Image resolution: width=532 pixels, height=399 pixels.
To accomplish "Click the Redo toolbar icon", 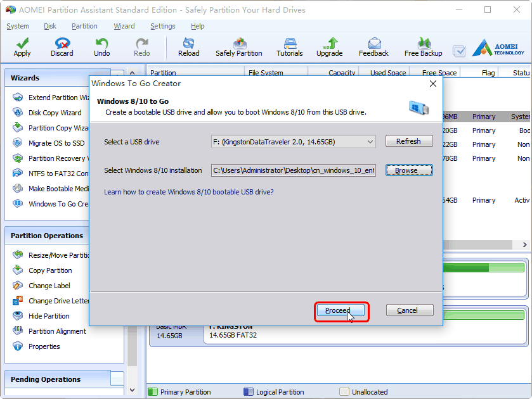I will (x=141, y=47).
